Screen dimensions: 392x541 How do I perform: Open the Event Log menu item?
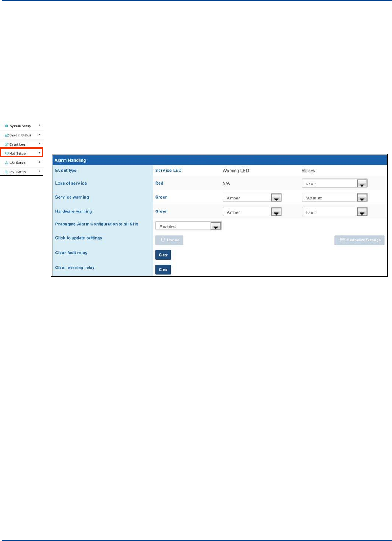coord(21,144)
